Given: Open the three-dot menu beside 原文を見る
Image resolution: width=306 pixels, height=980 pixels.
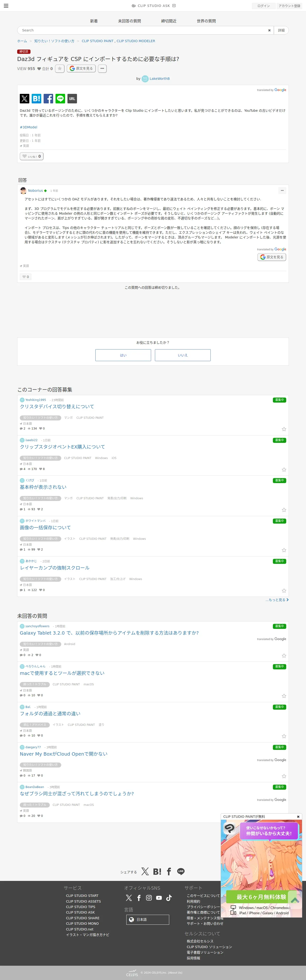Looking at the screenshot, I should pos(102,68).
